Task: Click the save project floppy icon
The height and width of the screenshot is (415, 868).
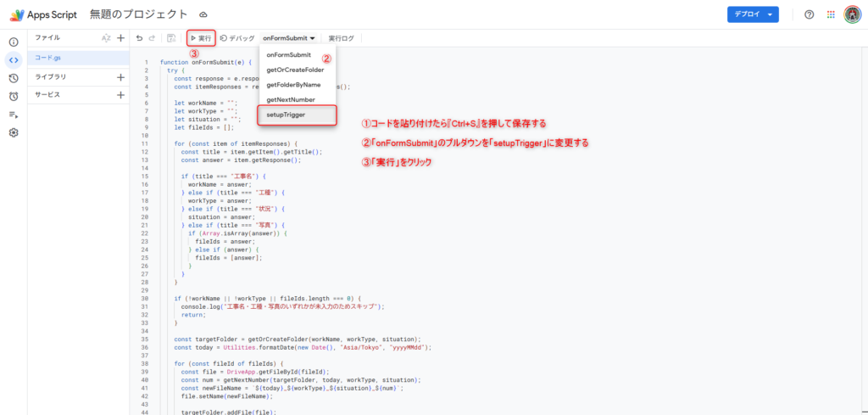Action: pos(171,38)
